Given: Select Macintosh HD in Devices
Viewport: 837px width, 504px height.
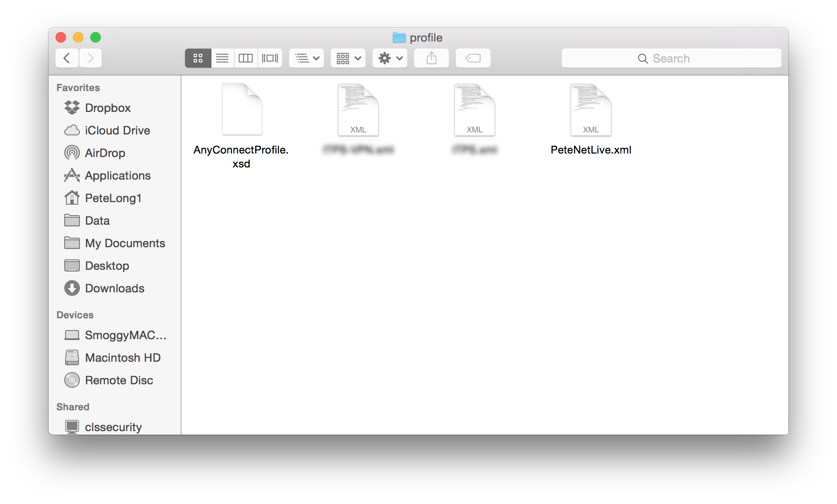Looking at the screenshot, I should tap(115, 357).
